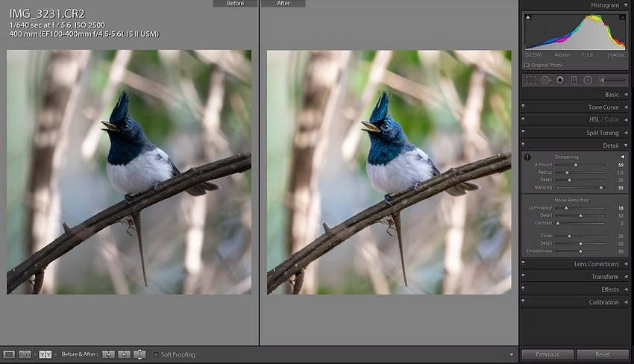Switch to HSL tab in HSL/Color

tap(594, 119)
